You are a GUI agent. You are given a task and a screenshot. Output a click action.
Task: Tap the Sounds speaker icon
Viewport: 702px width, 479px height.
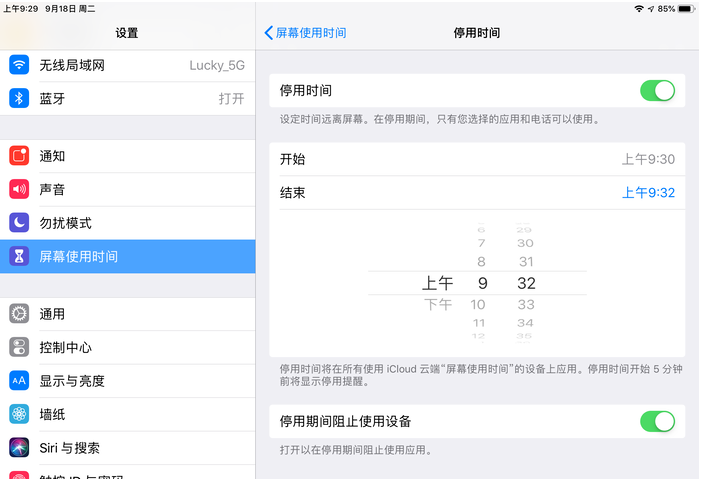click(x=19, y=189)
